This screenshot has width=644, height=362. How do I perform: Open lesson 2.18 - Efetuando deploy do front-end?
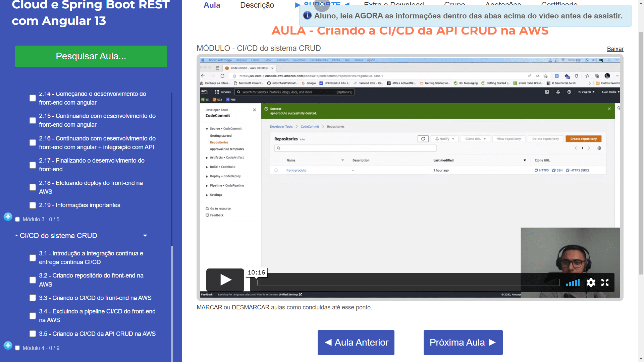[x=91, y=187]
